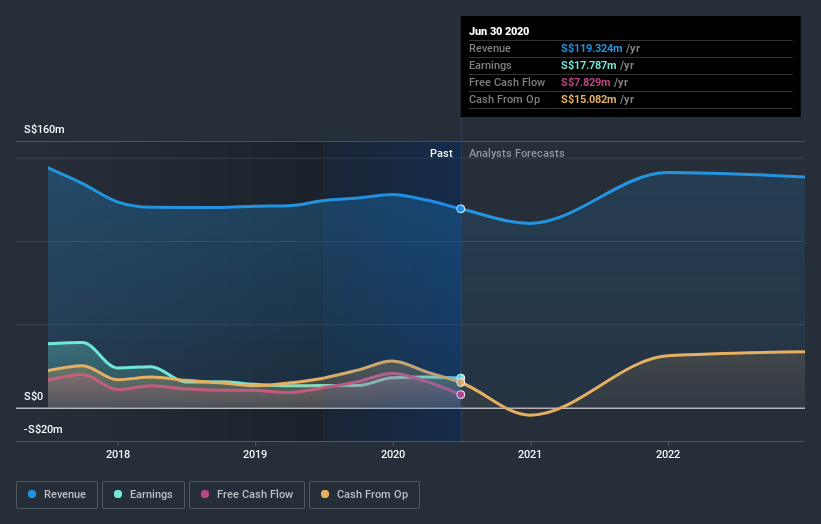Click the Revenue row label in tooltip

point(490,48)
